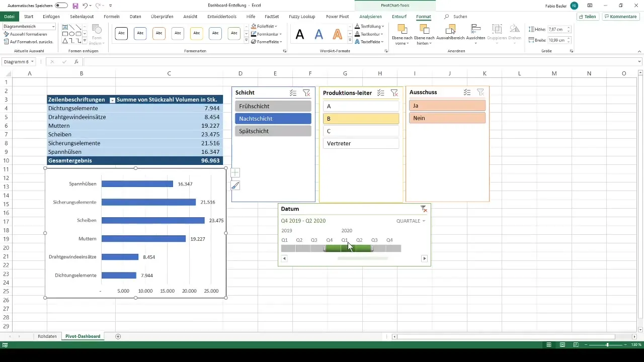The image size is (644, 362).
Task: Clear filter on Produktions-leiter slicer
Action: [x=394, y=93]
